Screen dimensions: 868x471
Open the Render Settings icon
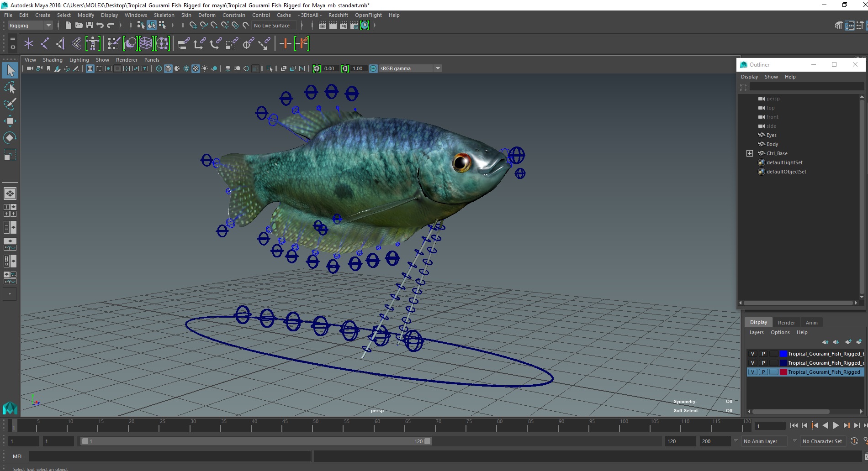pyautogui.click(x=354, y=26)
